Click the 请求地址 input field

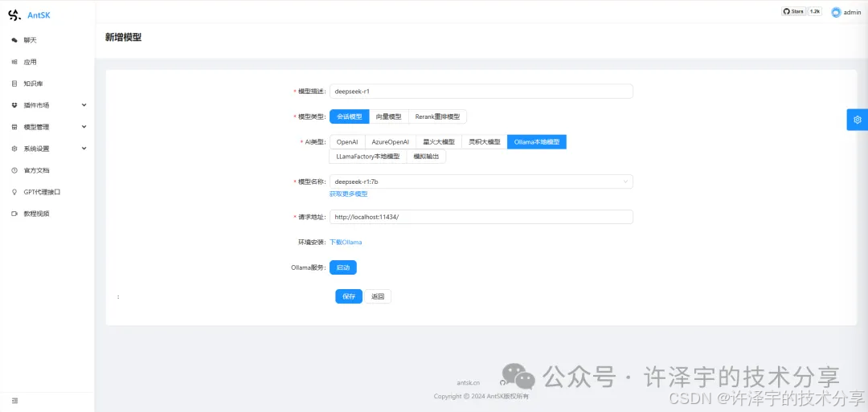tap(481, 217)
